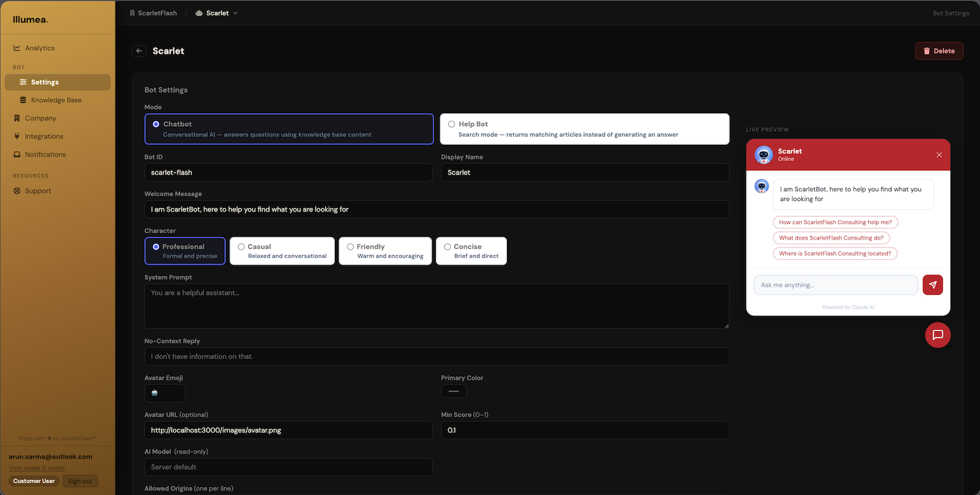Click the Customer User badge
The width and height of the screenshot is (980, 495).
click(34, 481)
